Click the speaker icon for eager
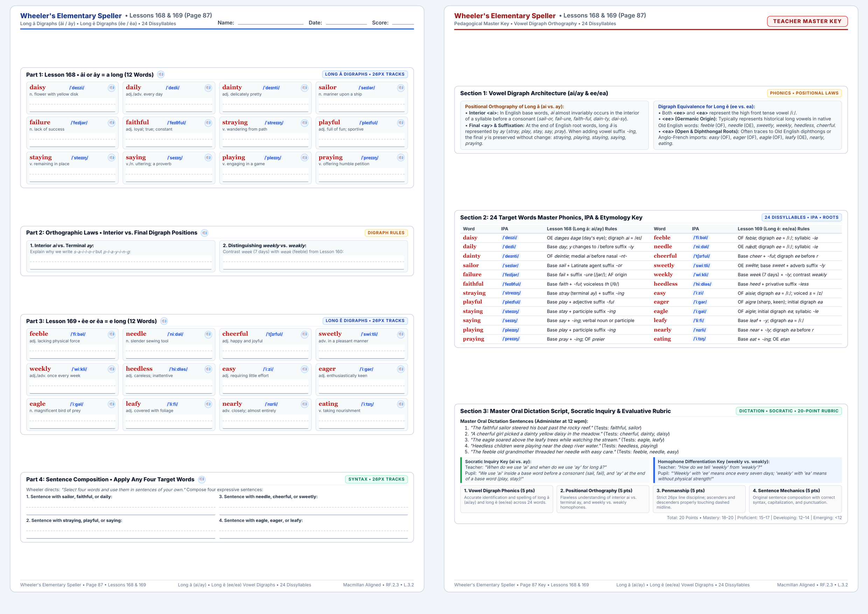The width and height of the screenshot is (868, 614). (x=401, y=369)
